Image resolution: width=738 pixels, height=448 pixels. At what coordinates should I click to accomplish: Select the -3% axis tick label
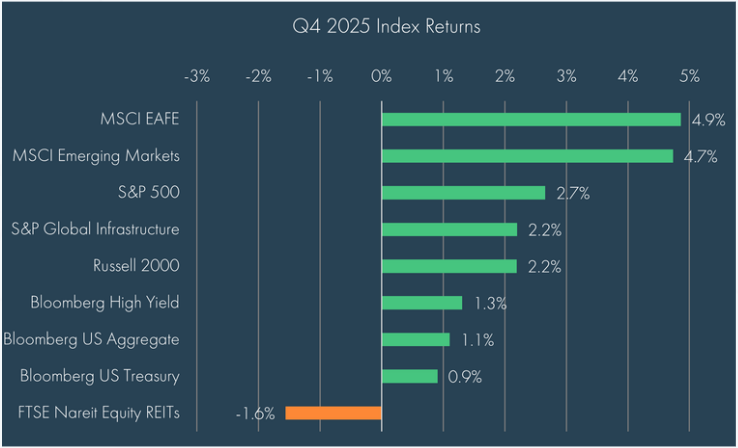click(197, 76)
